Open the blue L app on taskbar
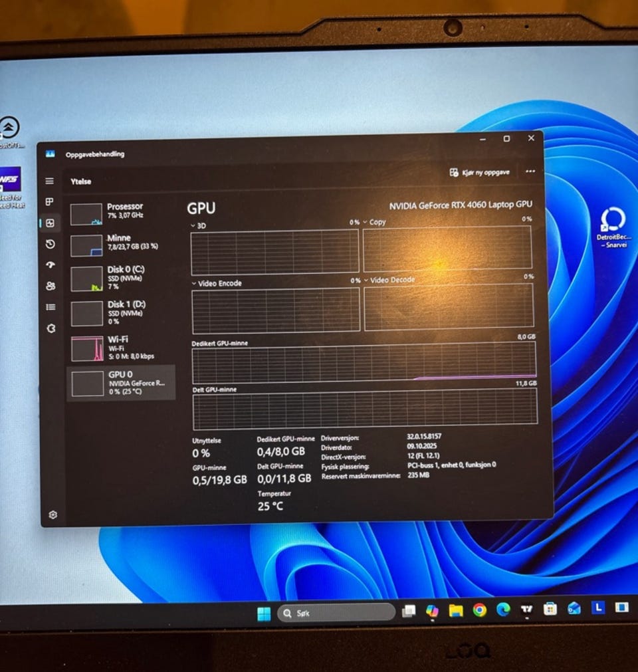Image resolution: width=638 pixels, height=672 pixels. (x=597, y=608)
